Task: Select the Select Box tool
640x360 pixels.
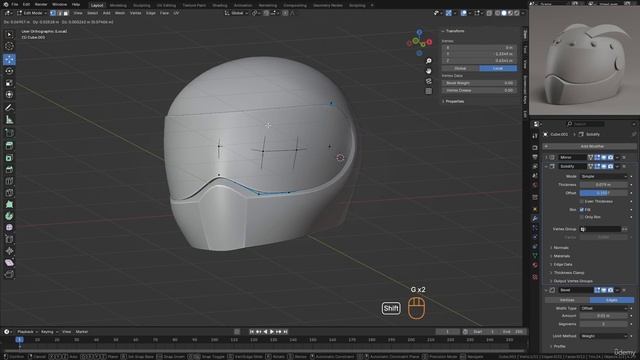Action: coord(9,35)
